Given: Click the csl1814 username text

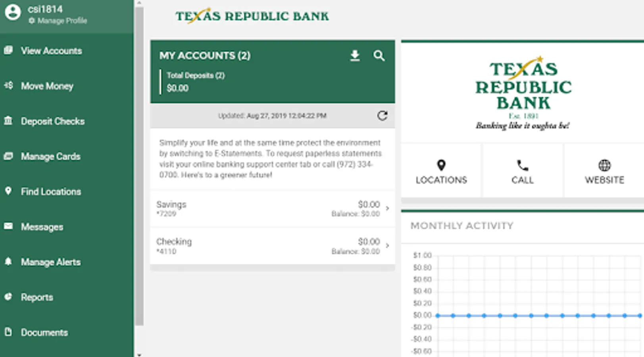Looking at the screenshot, I should pos(45,9).
